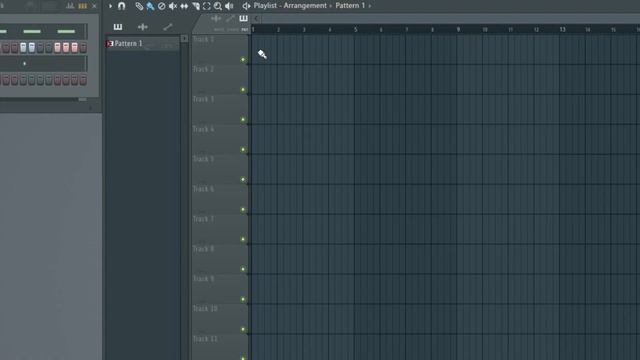The height and width of the screenshot is (360, 640).
Task: Click bar 13 on the timeline ruler
Action: [x=562, y=29]
